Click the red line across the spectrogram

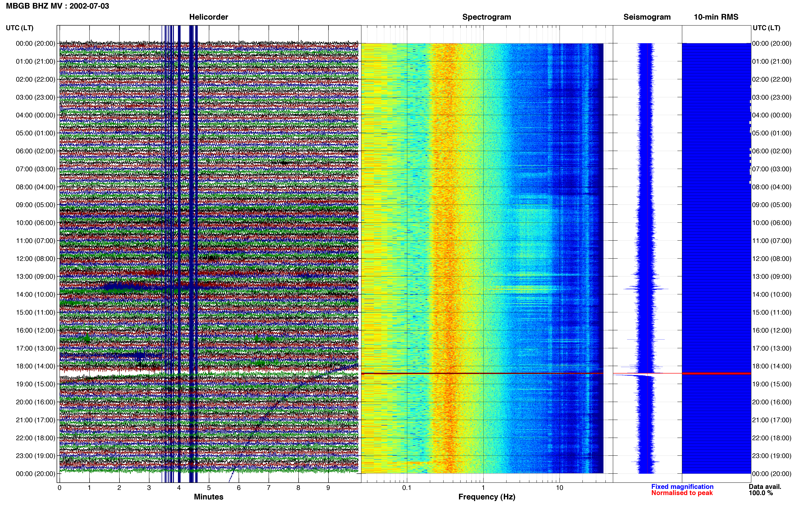482,373
